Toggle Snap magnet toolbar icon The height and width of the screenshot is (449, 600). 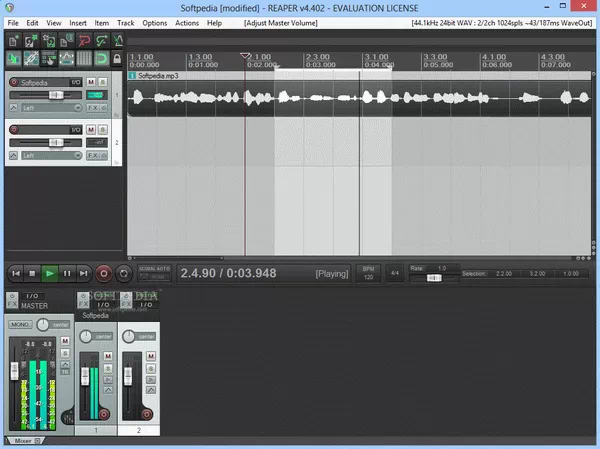tap(101, 59)
